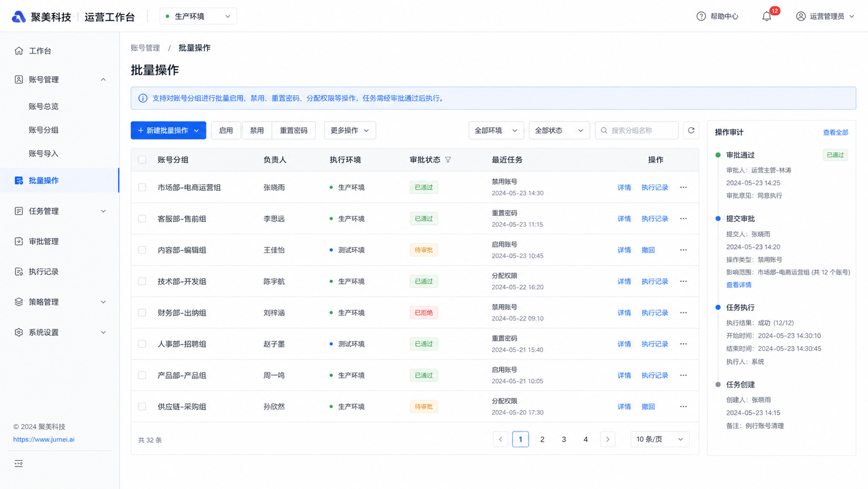Click 撤回 for 内容部-编辑组 row
868x489 pixels.
click(x=648, y=250)
